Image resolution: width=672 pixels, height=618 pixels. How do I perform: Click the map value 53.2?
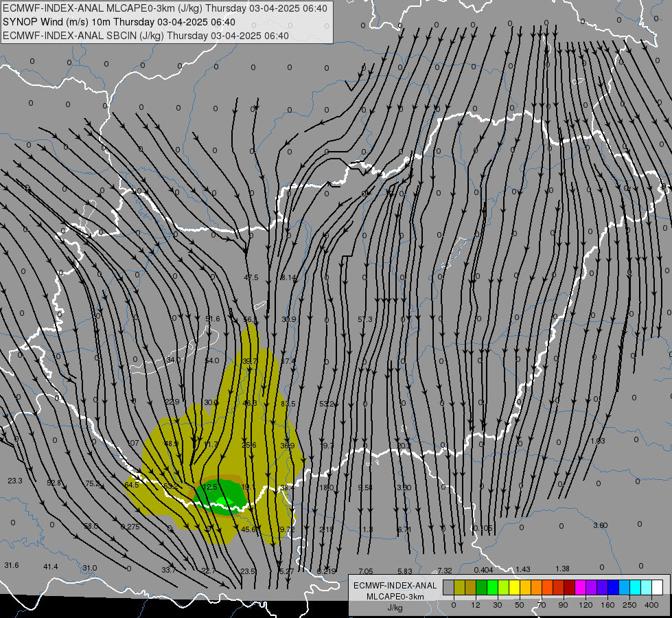tap(327, 404)
